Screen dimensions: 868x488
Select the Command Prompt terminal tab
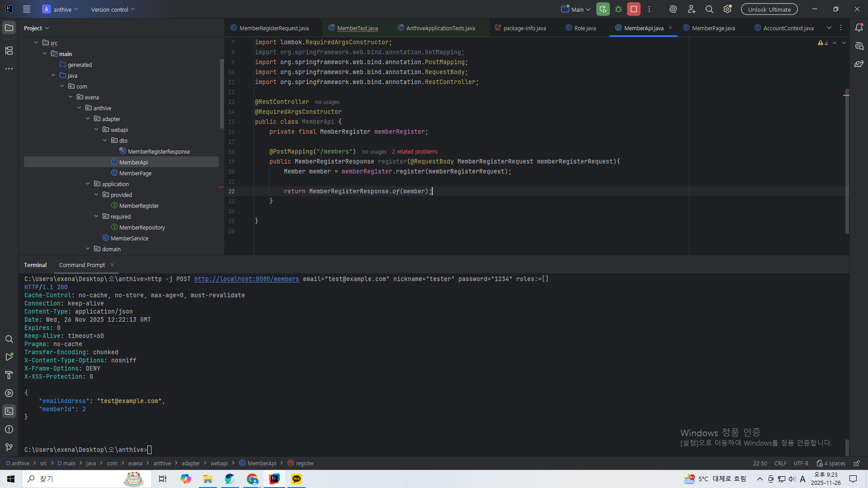(x=82, y=265)
